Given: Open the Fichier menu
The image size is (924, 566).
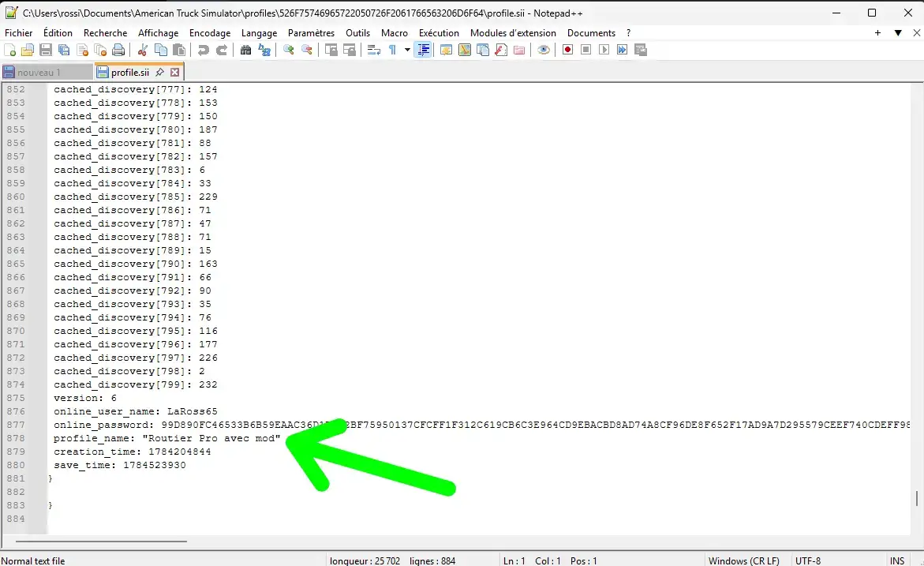Looking at the screenshot, I should click(19, 33).
